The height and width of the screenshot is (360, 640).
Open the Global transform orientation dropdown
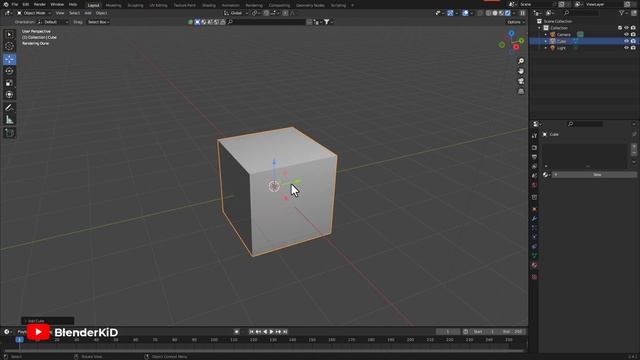237,13
